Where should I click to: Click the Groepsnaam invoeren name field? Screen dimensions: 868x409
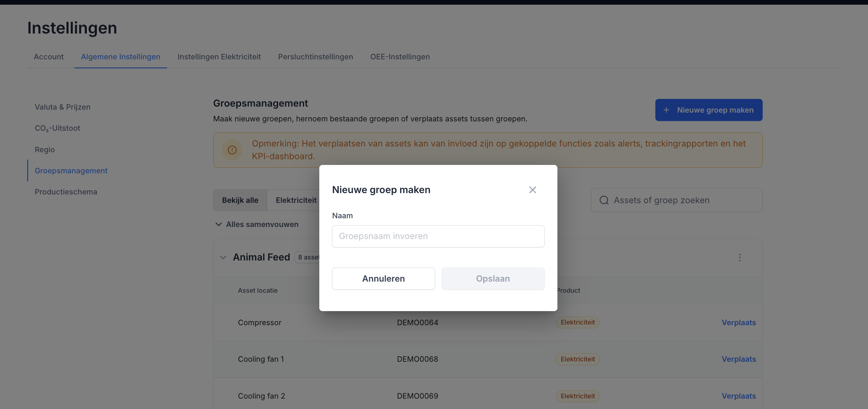(438, 236)
